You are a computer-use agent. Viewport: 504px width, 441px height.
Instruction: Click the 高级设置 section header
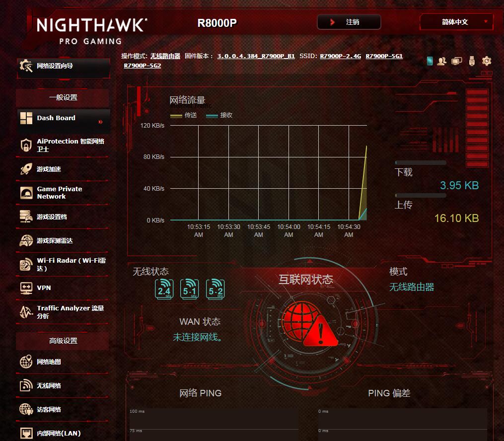[x=63, y=341]
